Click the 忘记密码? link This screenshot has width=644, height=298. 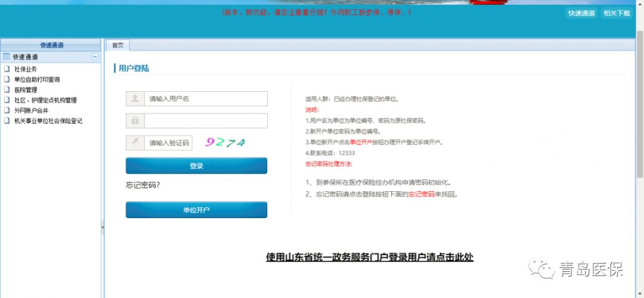point(143,185)
